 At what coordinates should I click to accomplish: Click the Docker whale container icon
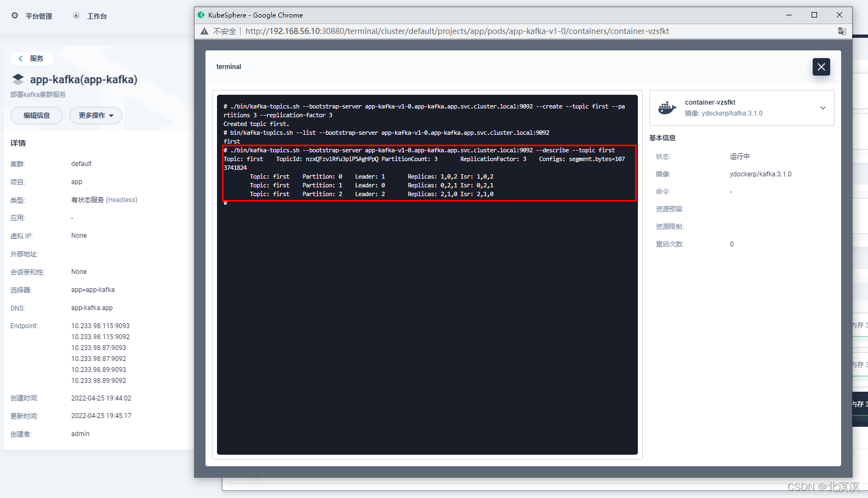tap(667, 108)
